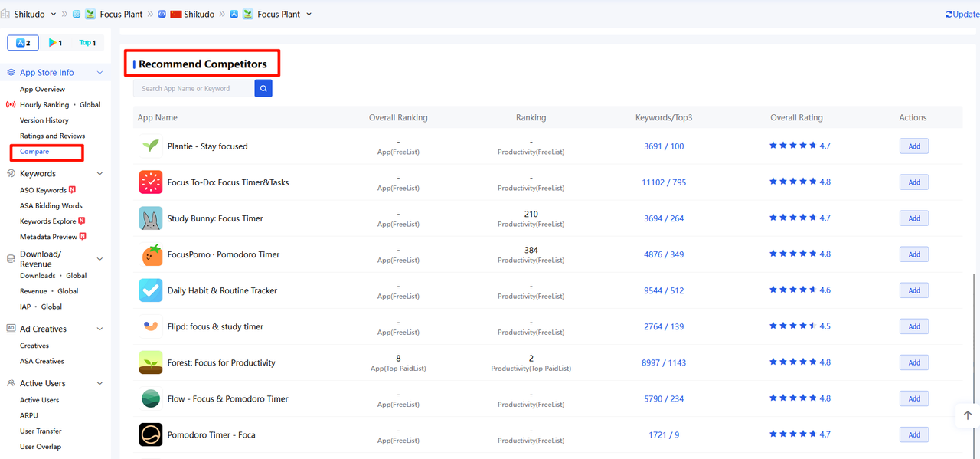Collapse the Keywords sidebar section

tap(100, 174)
